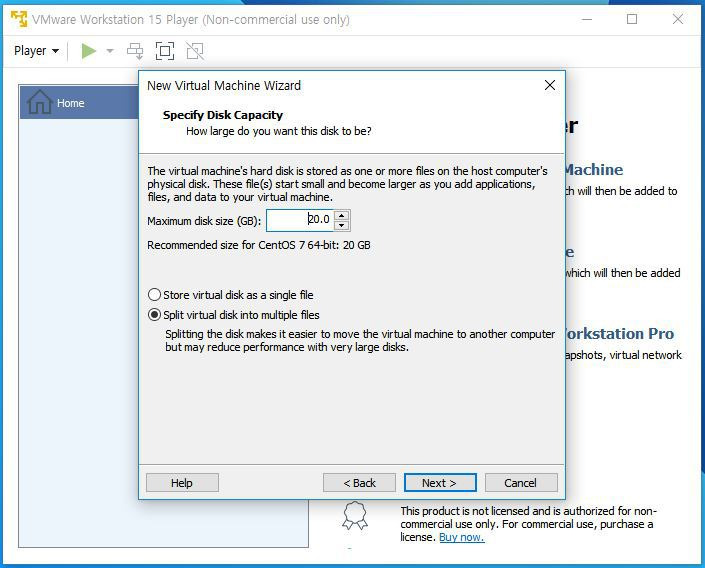Minimize the VMware Player window
Image resolution: width=705 pixels, height=568 pixels.
point(586,19)
